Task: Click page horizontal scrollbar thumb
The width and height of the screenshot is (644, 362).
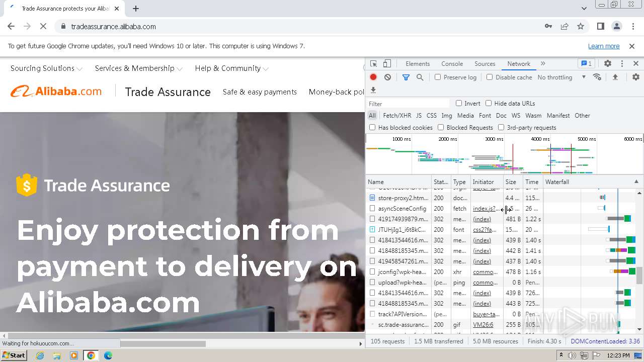Action: (163, 343)
